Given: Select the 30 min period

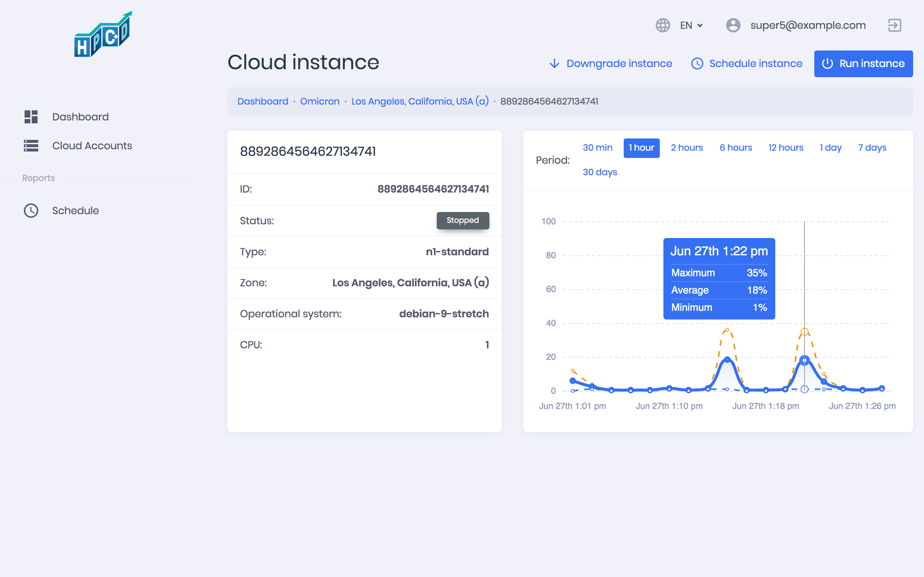Looking at the screenshot, I should (x=597, y=148).
